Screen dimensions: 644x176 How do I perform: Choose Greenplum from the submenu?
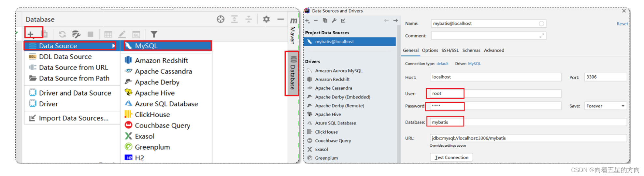tap(166, 147)
